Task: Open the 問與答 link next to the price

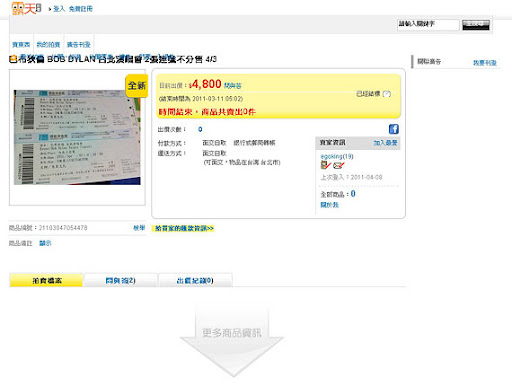Action: tap(232, 86)
